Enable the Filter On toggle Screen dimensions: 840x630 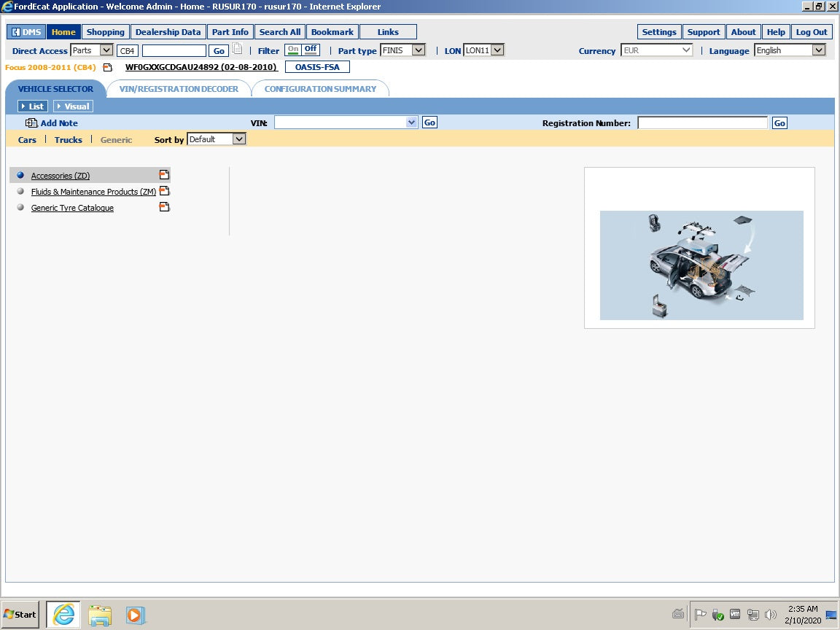[295, 50]
